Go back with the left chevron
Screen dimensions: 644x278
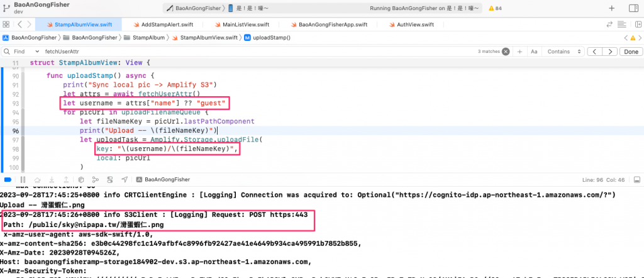point(19,25)
